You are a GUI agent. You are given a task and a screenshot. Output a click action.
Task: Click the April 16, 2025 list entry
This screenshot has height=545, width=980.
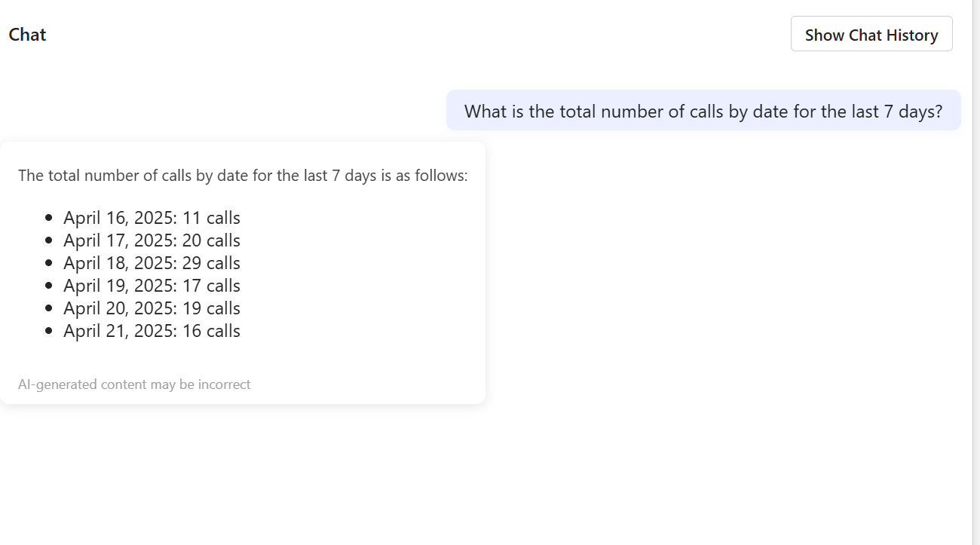[152, 218]
